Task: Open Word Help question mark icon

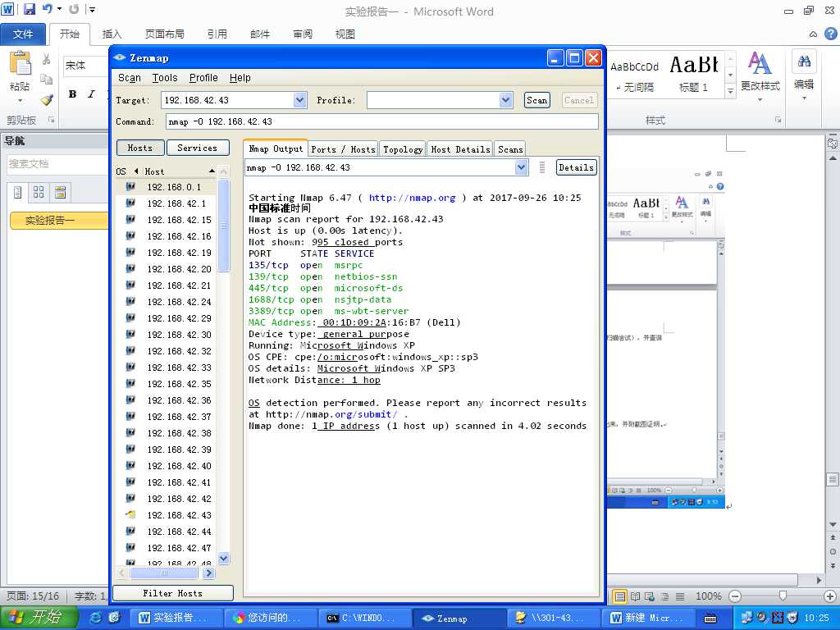Action: [x=830, y=34]
